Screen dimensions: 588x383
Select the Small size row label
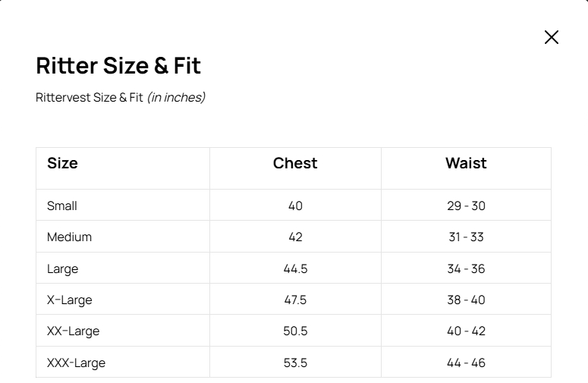point(62,206)
